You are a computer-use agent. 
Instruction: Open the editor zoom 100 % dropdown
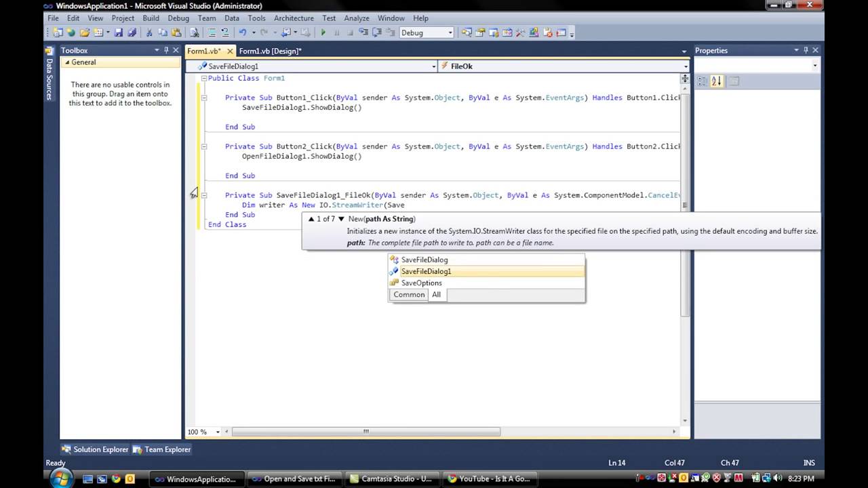click(218, 432)
